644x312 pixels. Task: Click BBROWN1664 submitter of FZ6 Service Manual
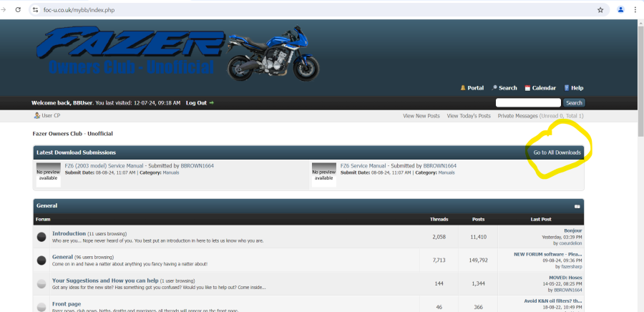[440, 166]
